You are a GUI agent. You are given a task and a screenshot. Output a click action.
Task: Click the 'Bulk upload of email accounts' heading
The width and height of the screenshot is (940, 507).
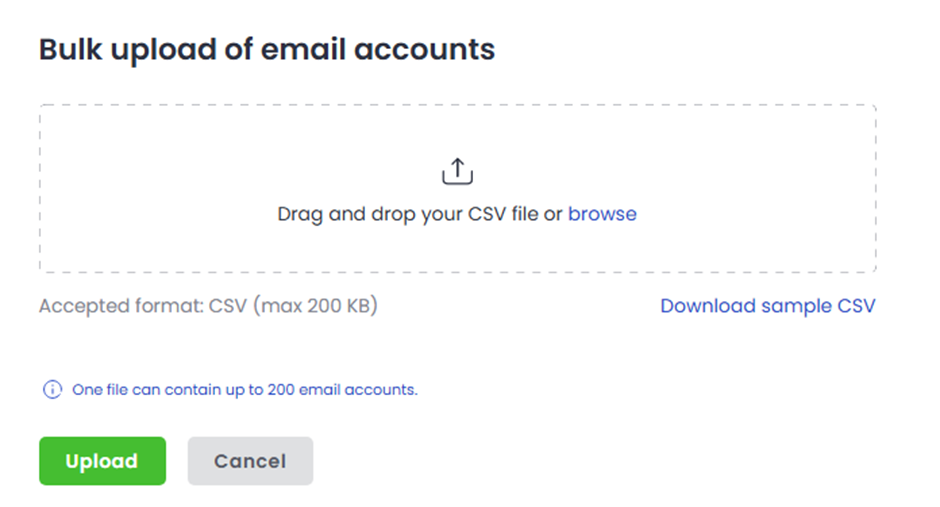267,49
